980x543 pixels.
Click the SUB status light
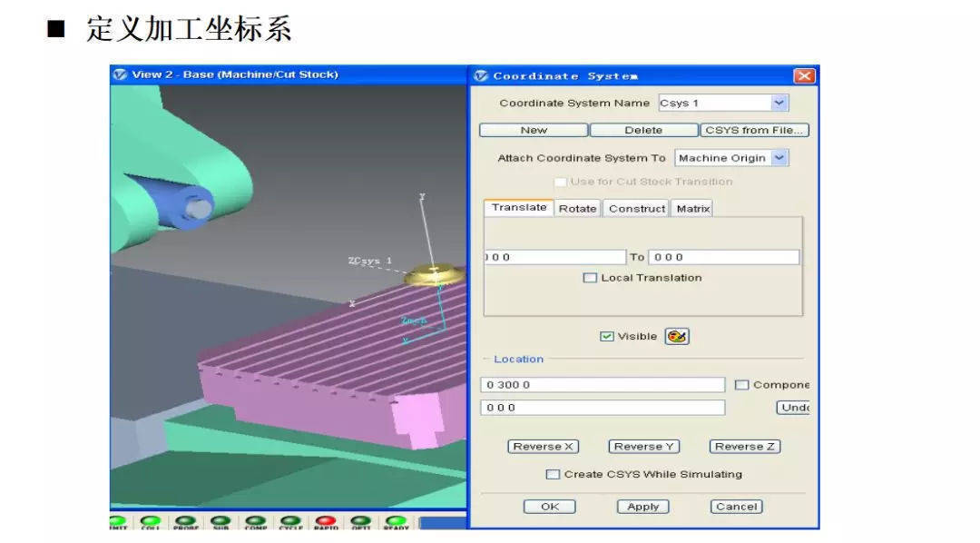pyautogui.click(x=220, y=521)
